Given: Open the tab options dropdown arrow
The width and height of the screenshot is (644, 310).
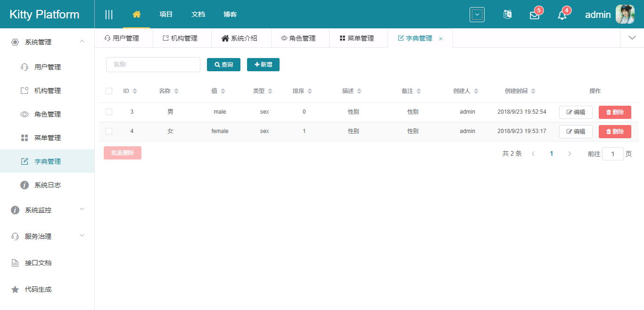Looking at the screenshot, I should pyautogui.click(x=632, y=38).
